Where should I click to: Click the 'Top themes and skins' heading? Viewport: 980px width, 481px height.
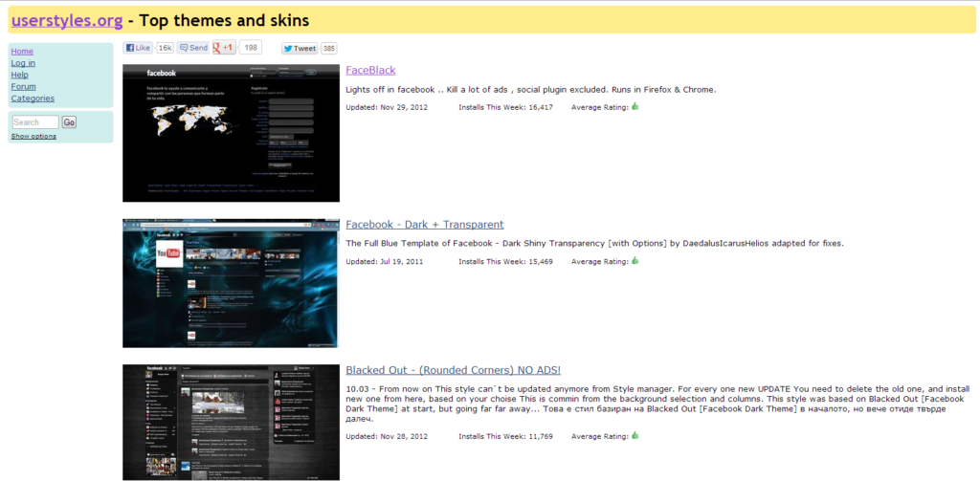coord(224,21)
